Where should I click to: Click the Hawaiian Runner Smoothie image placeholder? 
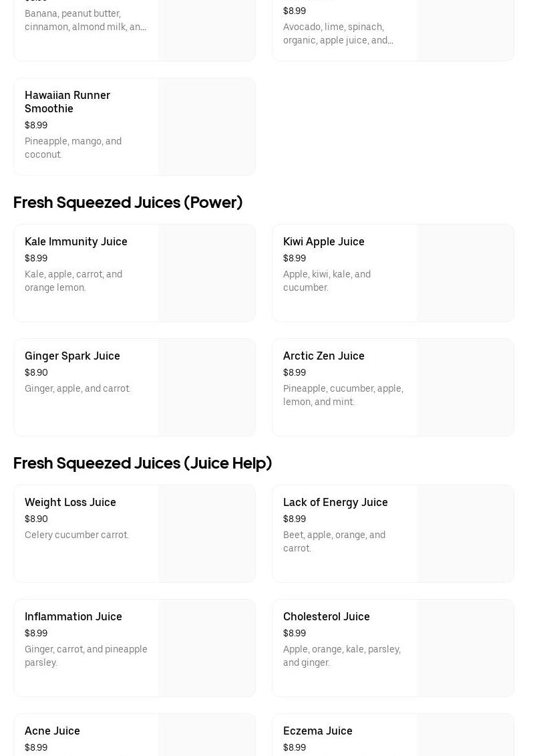pyautogui.click(x=207, y=127)
